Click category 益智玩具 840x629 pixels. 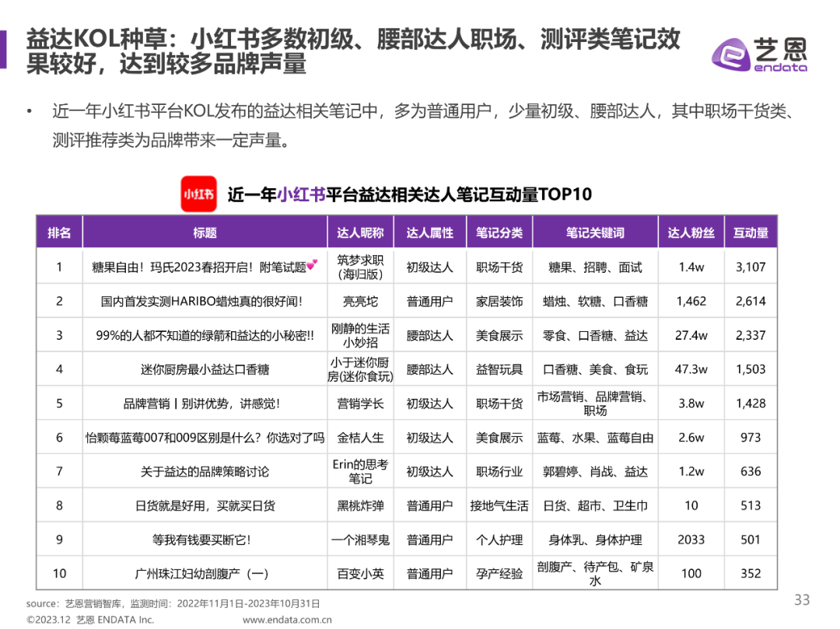[x=499, y=369]
